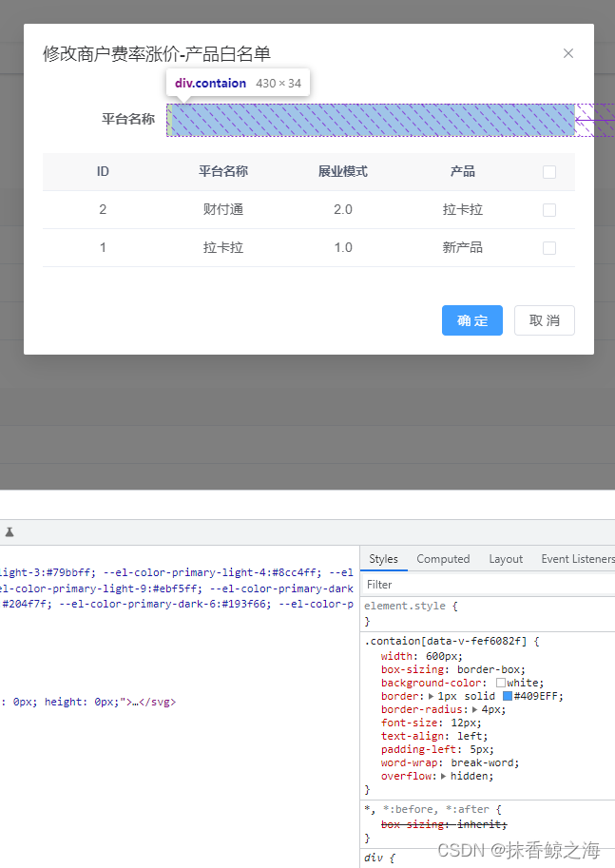Viewport: 615px width, 868px height.
Task: Click the 拉卡拉 product cell in row 2
Action: (x=462, y=210)
